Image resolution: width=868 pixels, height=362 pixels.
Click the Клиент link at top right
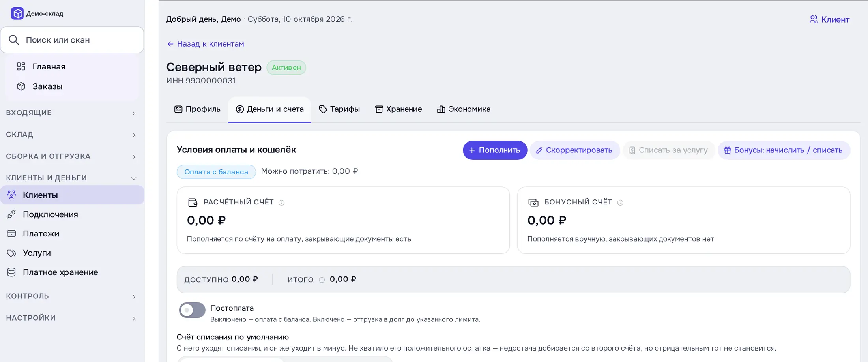829,19
